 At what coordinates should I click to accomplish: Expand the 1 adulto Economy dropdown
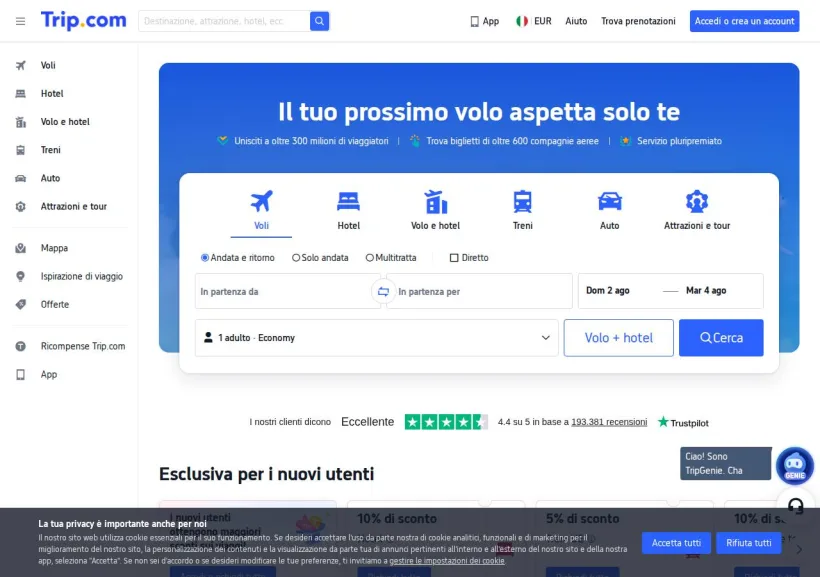[x=377, y=338]
